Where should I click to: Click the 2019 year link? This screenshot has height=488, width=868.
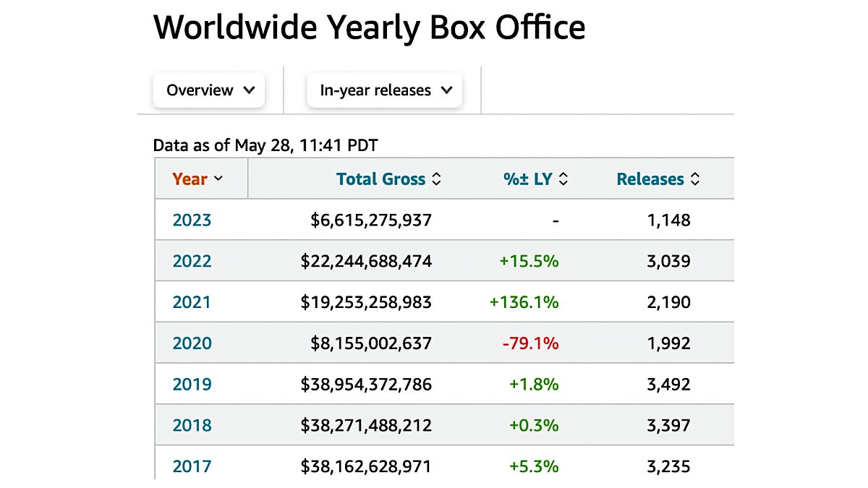tap(192, 384)
